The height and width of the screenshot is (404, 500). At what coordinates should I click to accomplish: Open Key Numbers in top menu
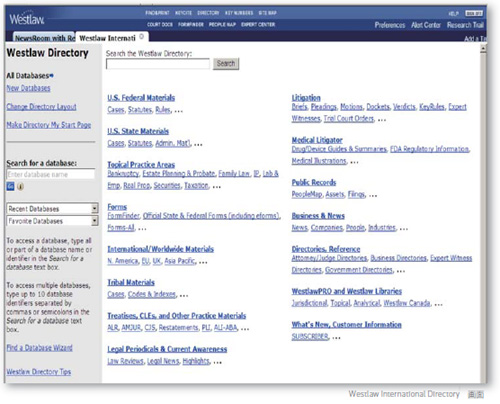[x=239, y=13]
